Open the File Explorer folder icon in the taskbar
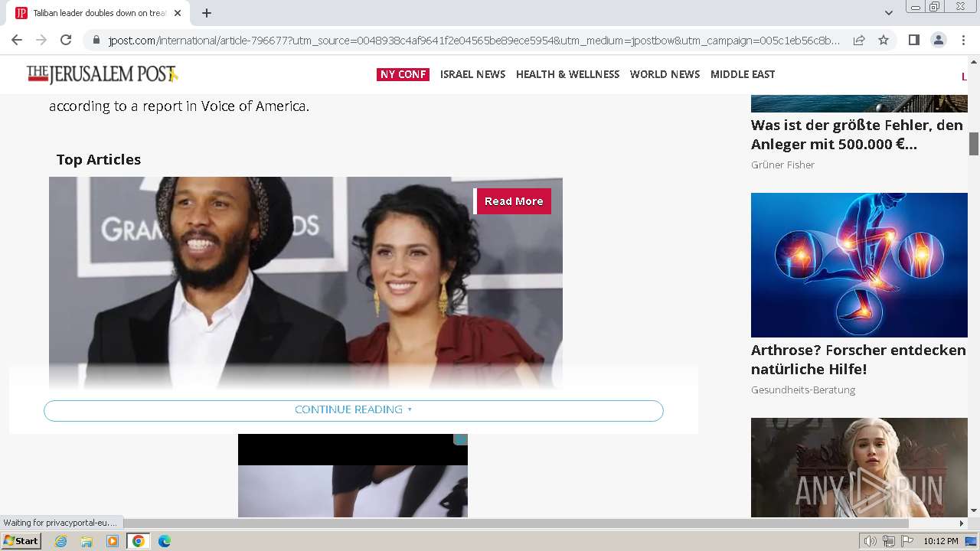980x551 pixels. tap(87, 541)
